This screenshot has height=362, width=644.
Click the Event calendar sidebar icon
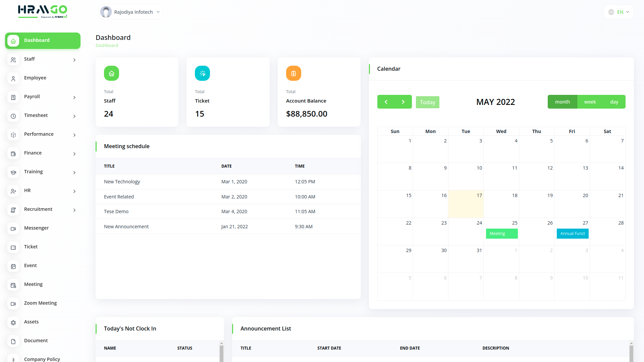click(13, 266)
